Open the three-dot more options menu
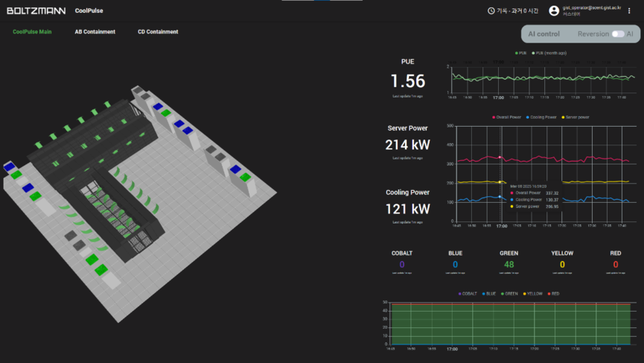Screen dimensions: 644x363 (x=629, y=10)
